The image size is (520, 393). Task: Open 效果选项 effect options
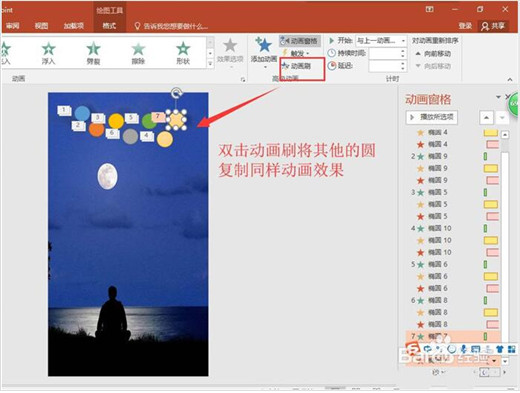click(230, 52)
